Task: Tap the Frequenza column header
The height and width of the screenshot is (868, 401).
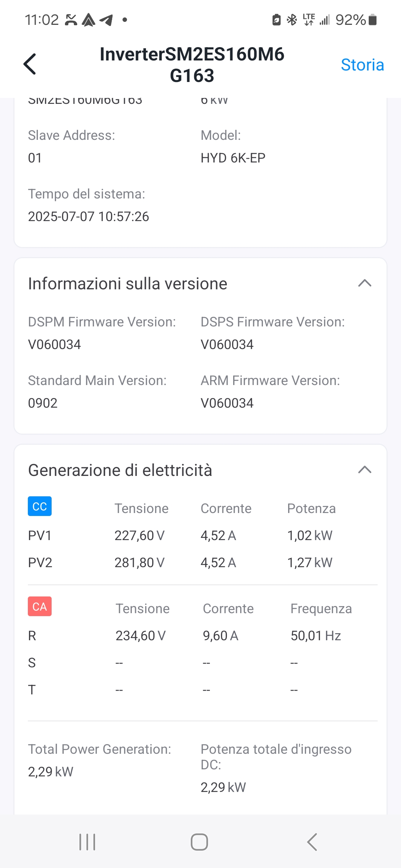Action: coord(321,609)
